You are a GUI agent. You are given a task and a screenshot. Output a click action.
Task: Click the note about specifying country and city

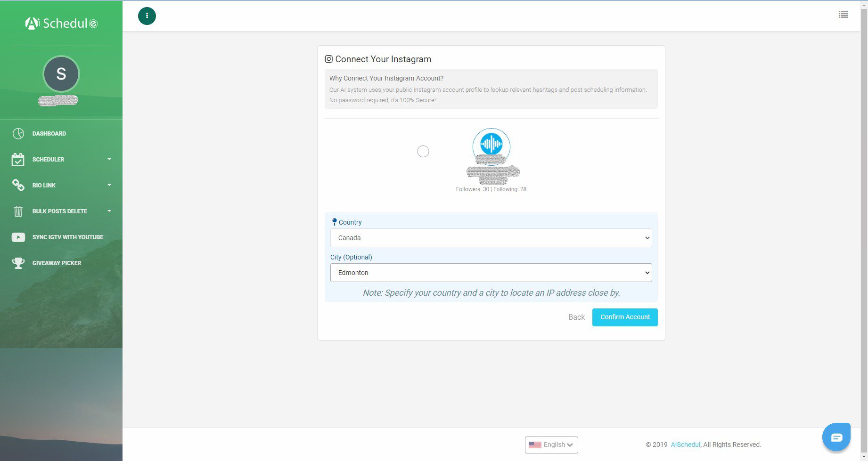click(x=491, y=292)
